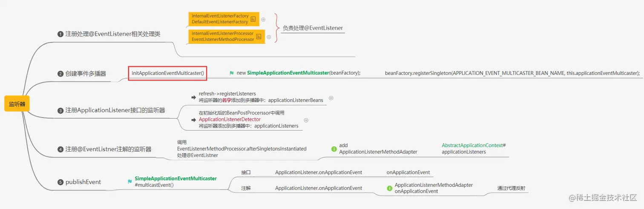Select topic 注册ApplicationListener接口的监听器
Screen dimensions: 644x209
click(115, 111)
